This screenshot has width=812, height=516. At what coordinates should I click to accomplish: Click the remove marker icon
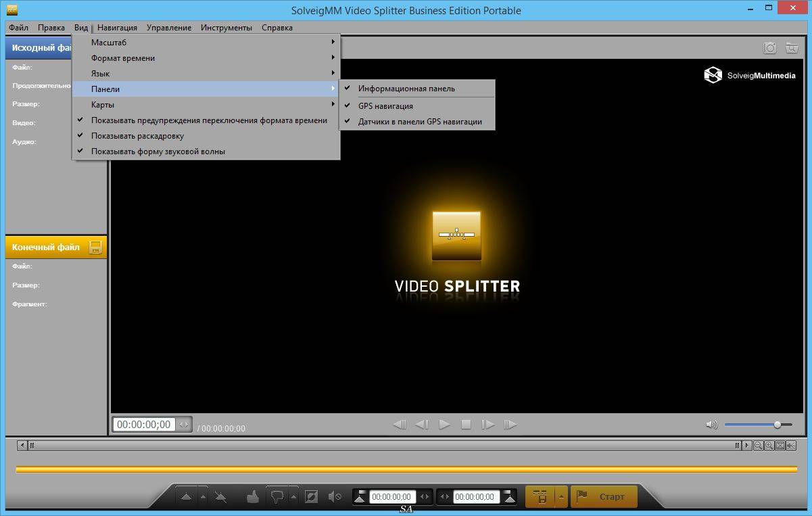[x=220, y=497]
